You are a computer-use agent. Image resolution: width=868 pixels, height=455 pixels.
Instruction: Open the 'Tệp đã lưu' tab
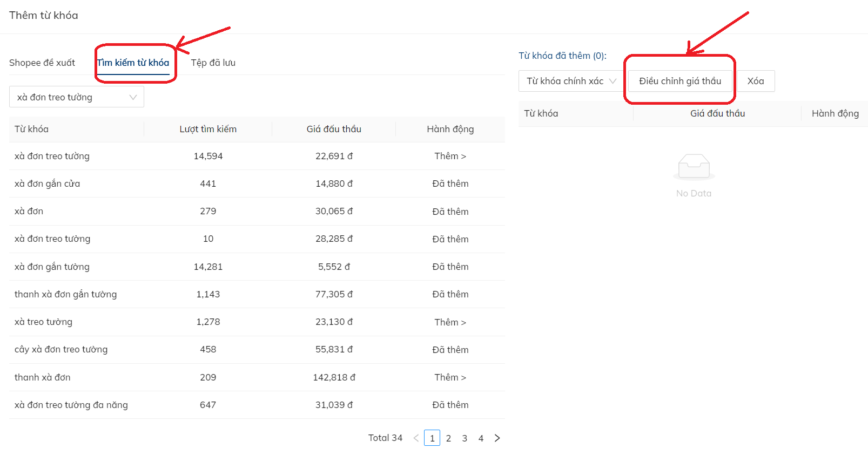pos(213,63)
